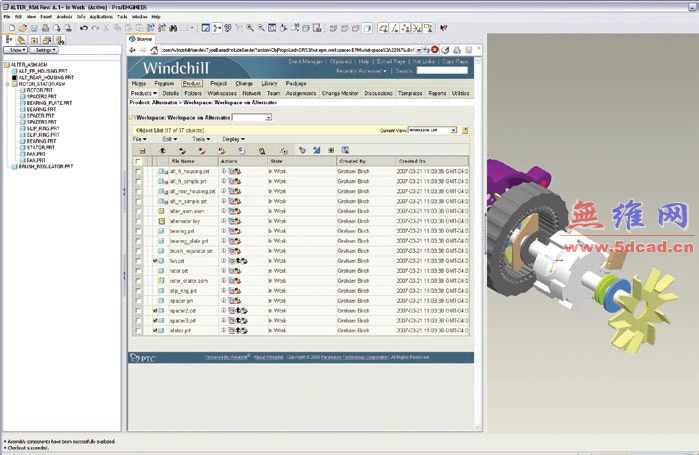This screenshot has width=699, height=455.
Task: Click the first yellow icon in Object List toolbar
Action: [143, 151]
